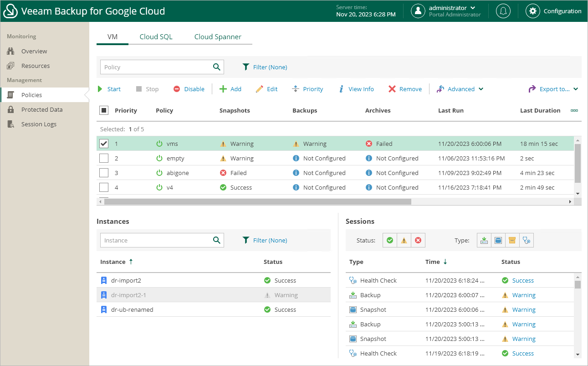Check the checkbox for the abigone policy

[104, 173]
